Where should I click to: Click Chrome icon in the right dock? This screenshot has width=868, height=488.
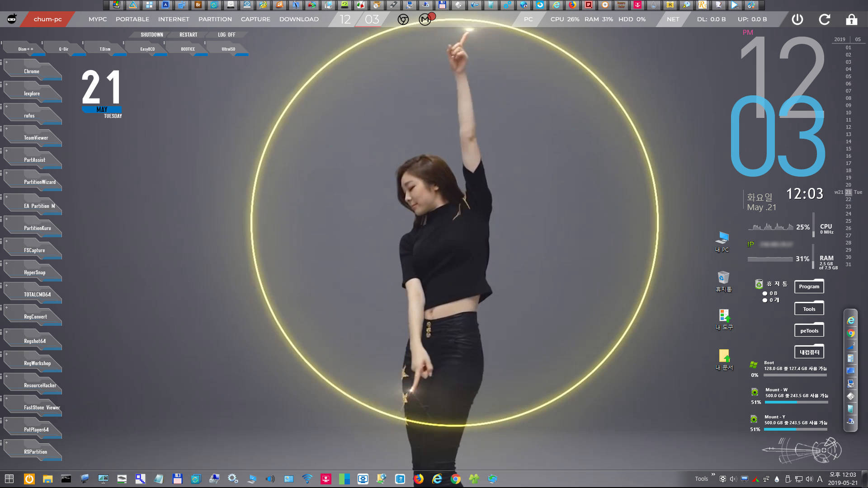(850, 333)
